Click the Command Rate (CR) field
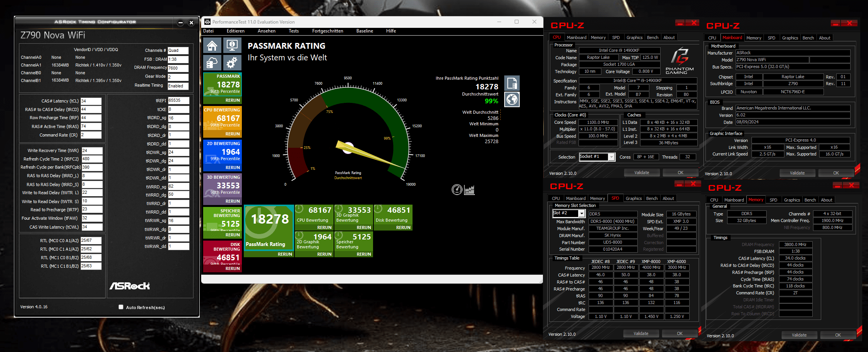 (x=91, y=135)
